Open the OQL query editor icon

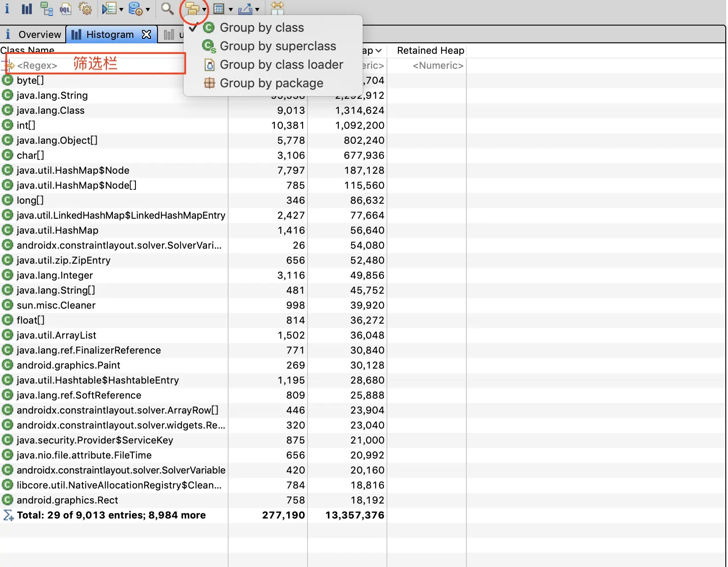(x=65, y=8)
